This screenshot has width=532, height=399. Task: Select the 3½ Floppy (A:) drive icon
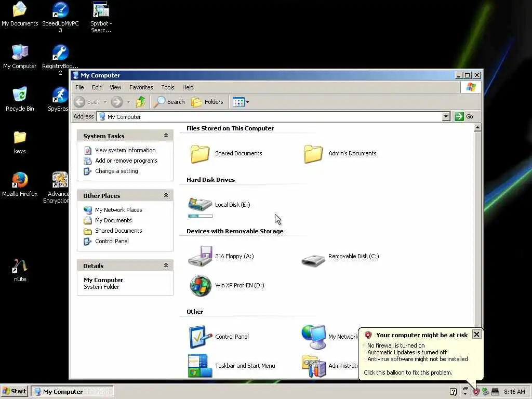[200, 256]
